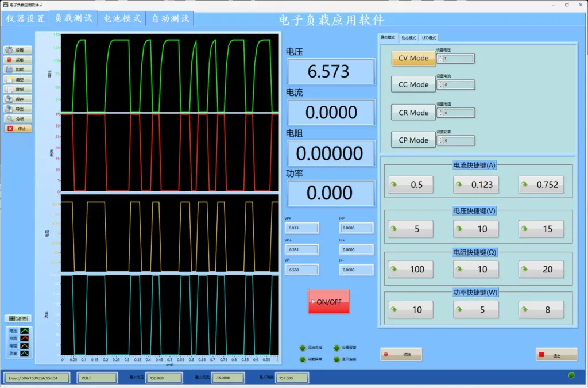Clear chart data with 清空

tap(18, 79)
